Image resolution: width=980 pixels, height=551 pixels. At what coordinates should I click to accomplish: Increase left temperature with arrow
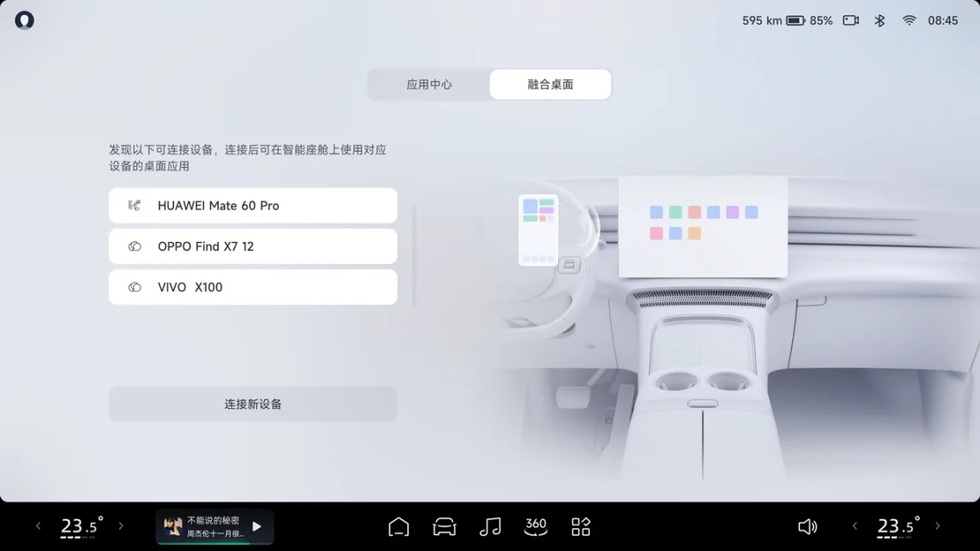click(121, 526)
